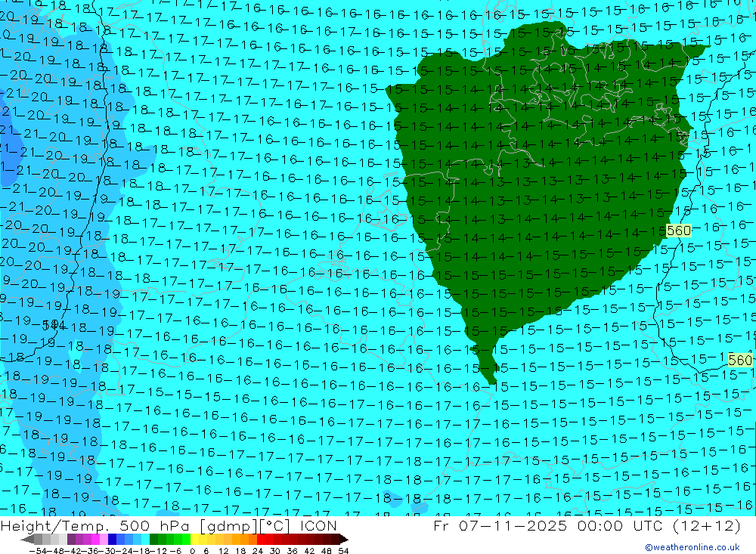Click the '54' legend value at the scale's right end
This screenshot has width=756, height=554.
pos(343,551)
